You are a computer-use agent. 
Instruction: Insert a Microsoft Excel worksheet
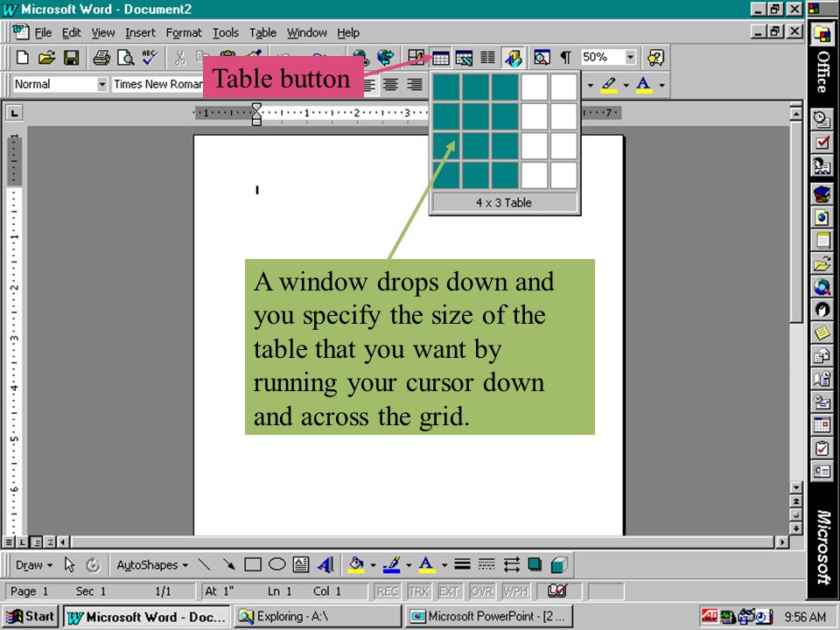pyautogui.click(x=464, y=58)
